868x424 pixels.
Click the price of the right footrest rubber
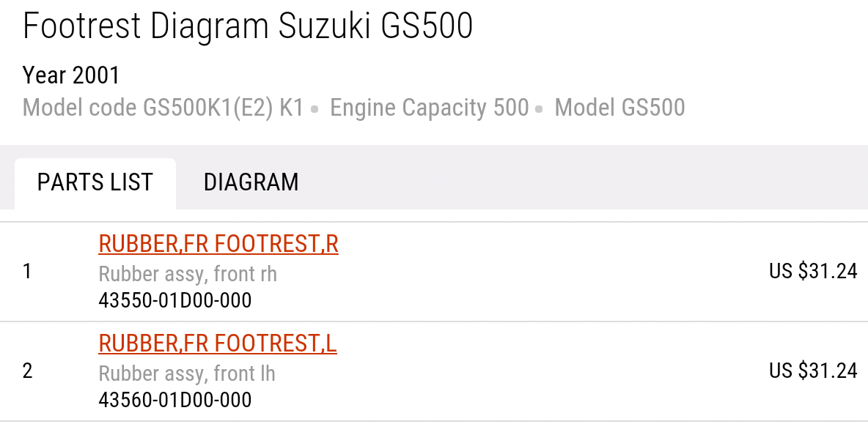(812, 271)
